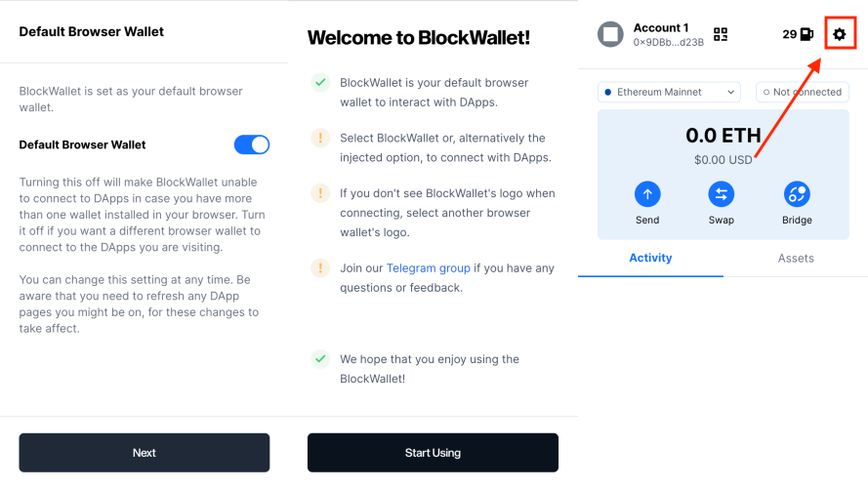Screen dimensions: 868x488
Task: Click the QR code icon beside Account 1
Action: (721, 35)
